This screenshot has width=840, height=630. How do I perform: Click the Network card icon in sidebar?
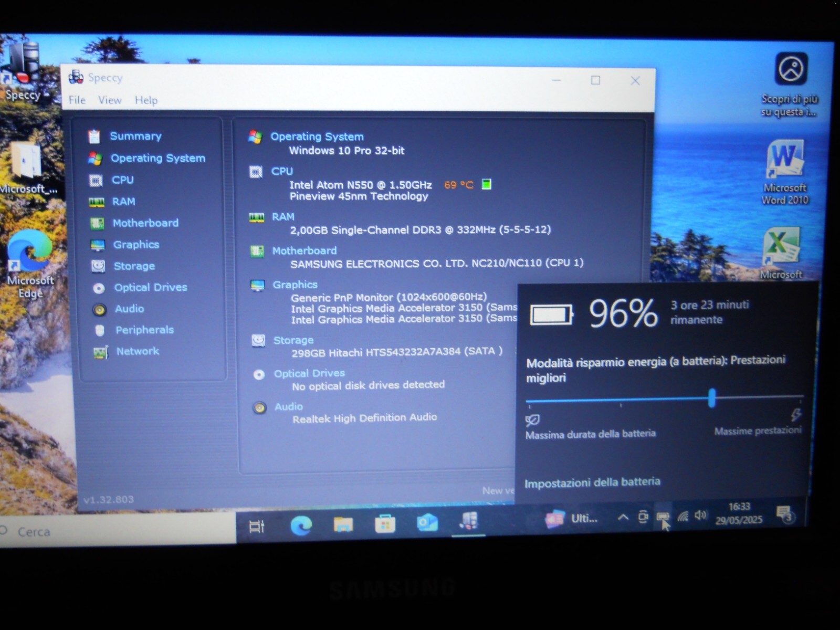tap(100, 352)
